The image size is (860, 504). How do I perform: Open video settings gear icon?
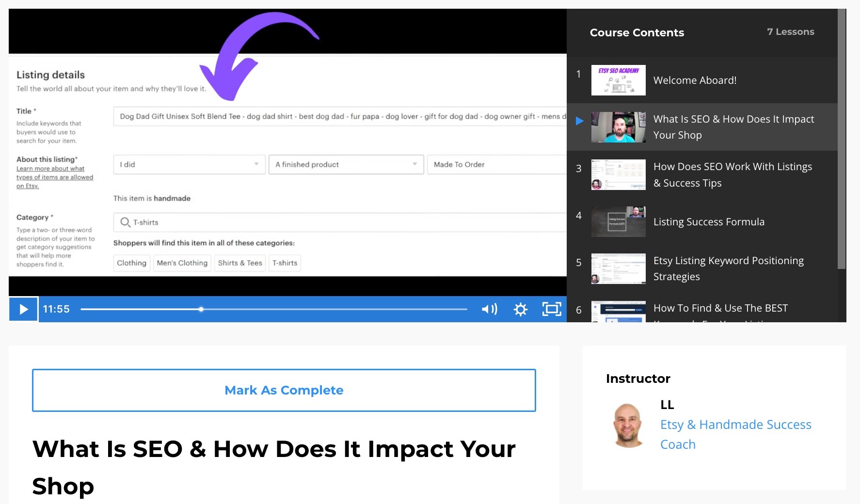click(x=521, y=309)
